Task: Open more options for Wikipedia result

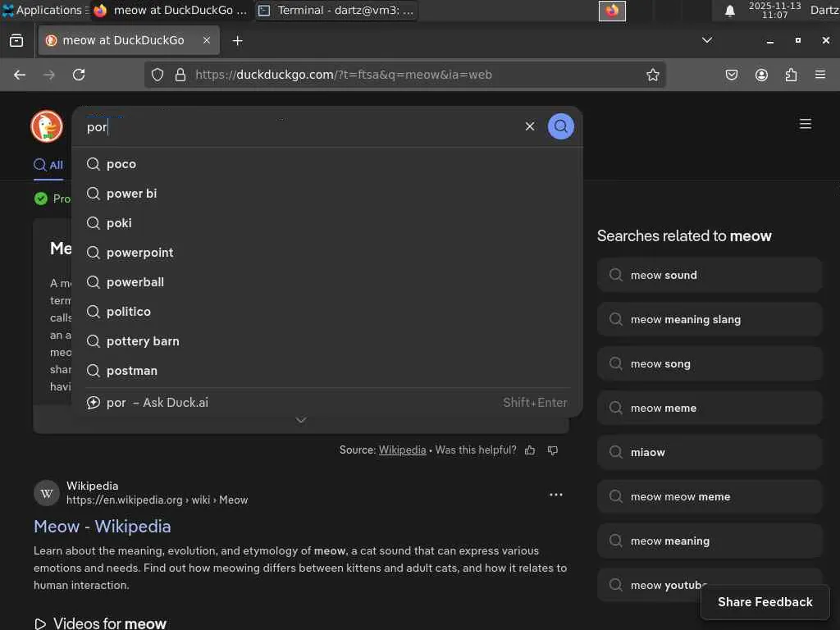Action: pyautogui.click(x=556, y=495)
